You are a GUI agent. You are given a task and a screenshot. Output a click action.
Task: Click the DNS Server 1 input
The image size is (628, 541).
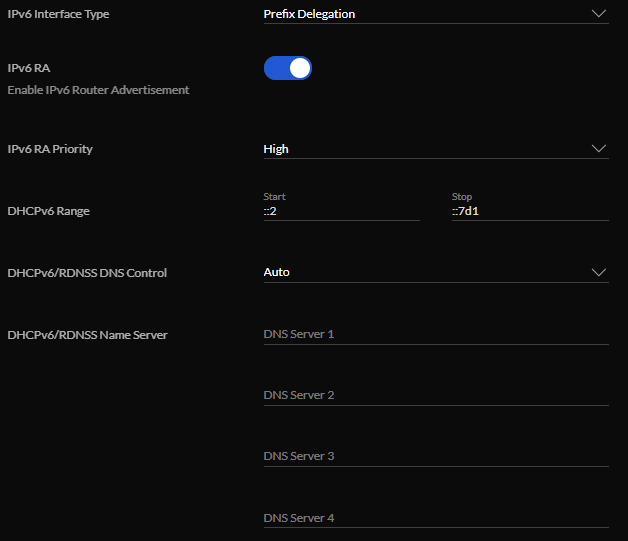coord(435,334)
